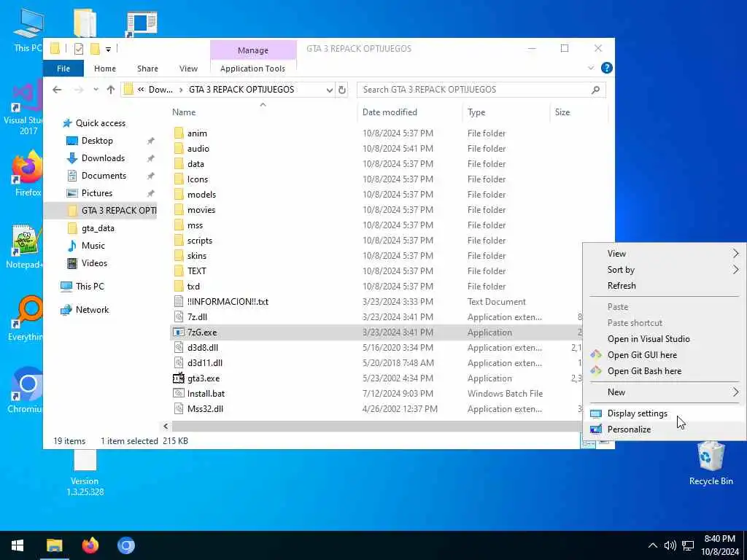Expand the ribbon with the chevron
Image resolution: width=747 pixels, height=560 pixels.
591,68
